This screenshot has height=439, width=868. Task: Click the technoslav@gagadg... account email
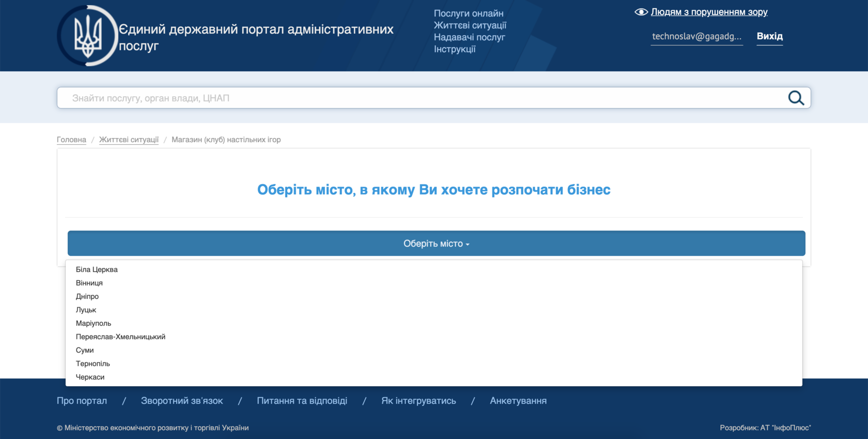[x=696, y=36]
